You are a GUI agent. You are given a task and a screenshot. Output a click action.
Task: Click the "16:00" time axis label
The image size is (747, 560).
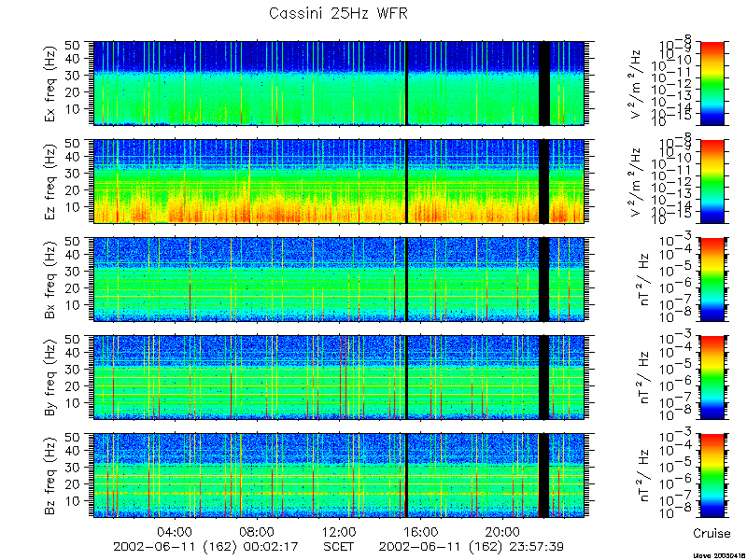422,531
